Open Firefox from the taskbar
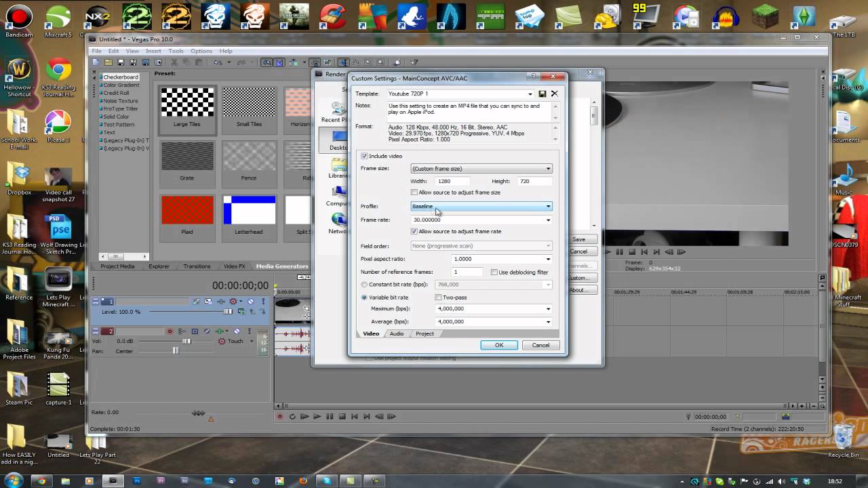 click(x=303, y=481)
